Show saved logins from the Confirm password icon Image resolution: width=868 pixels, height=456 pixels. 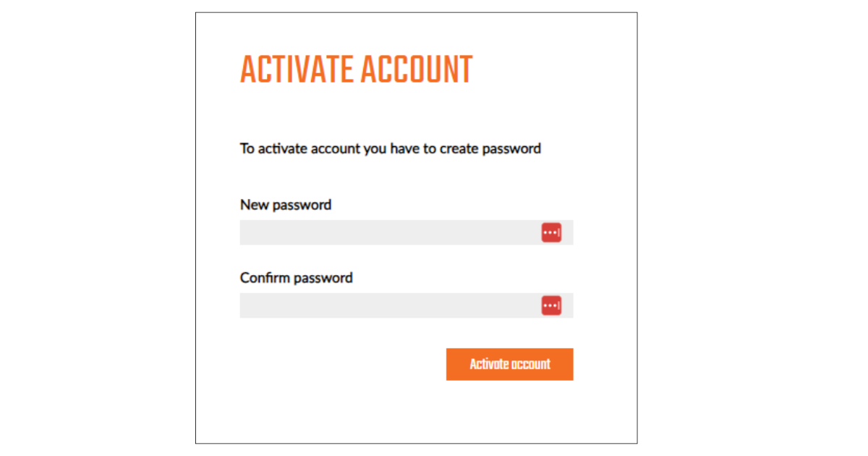551,305
